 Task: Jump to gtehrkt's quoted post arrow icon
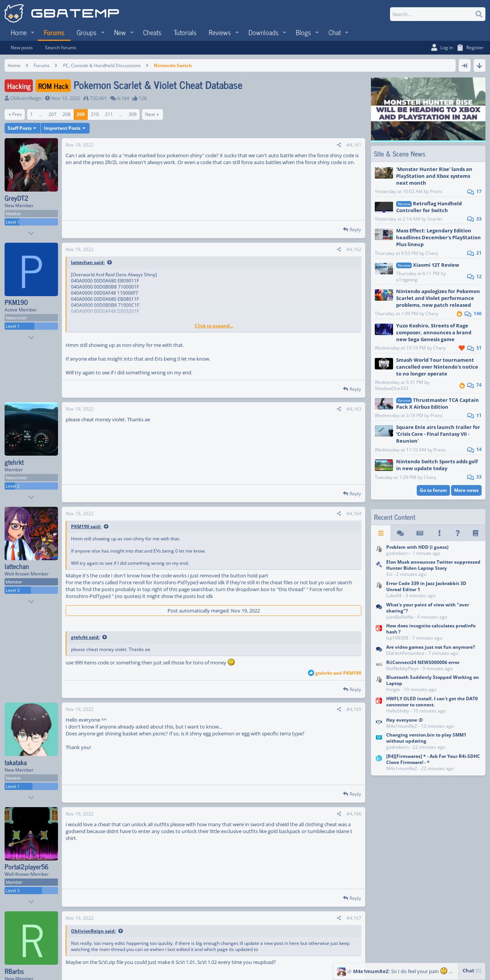105,637
